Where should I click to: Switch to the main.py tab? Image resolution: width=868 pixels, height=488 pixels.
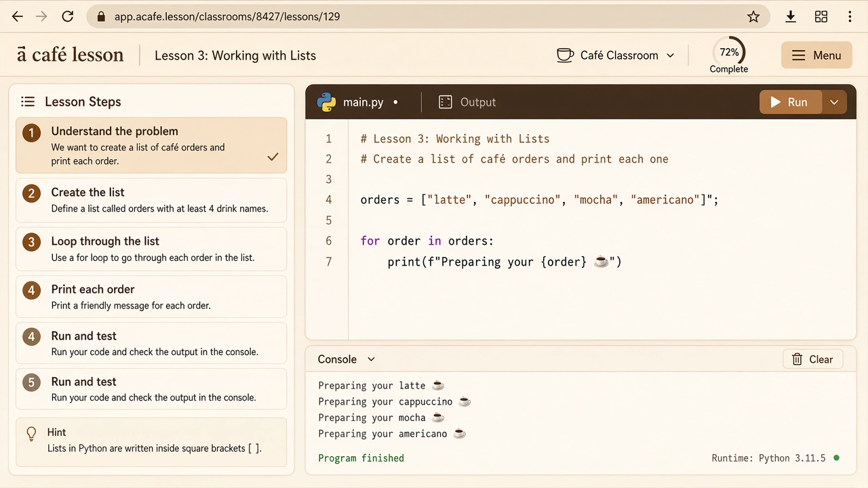pos(358,102)
